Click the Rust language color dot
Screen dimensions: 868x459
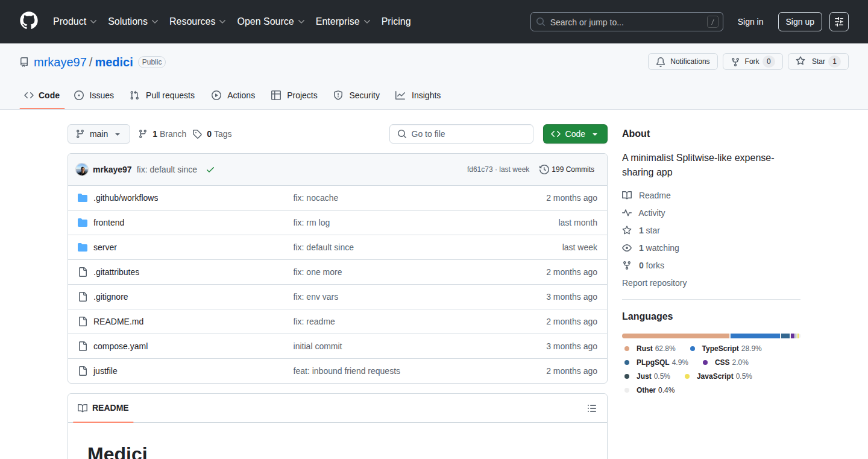(627, 349)
